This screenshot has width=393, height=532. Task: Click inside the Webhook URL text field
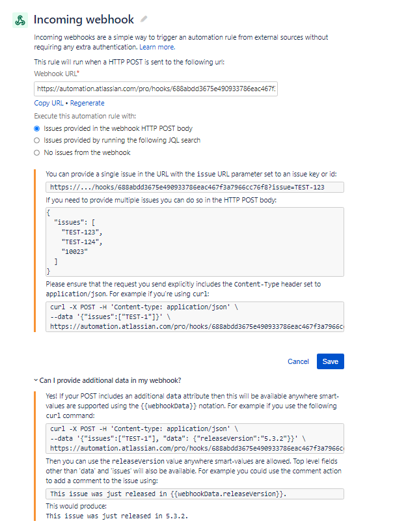tap(154, 89)
